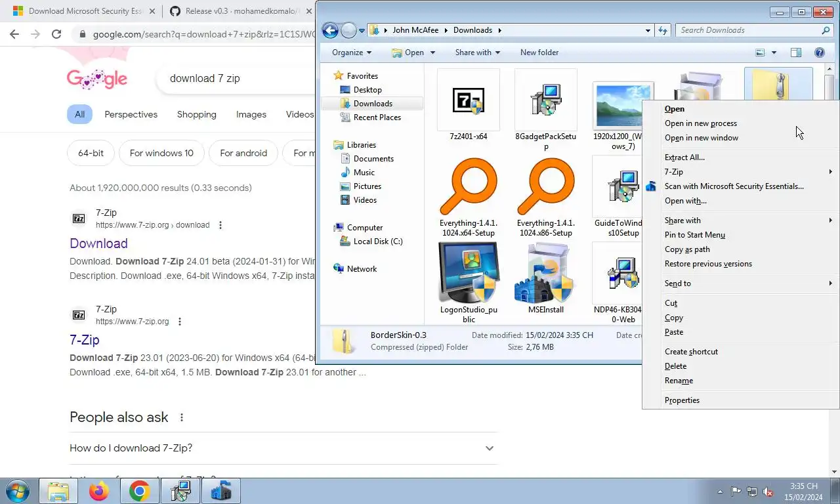Select the 8GadgetPackSetup file icon
The width and height of the screenshot is (840, 504).
pos(545,100)
